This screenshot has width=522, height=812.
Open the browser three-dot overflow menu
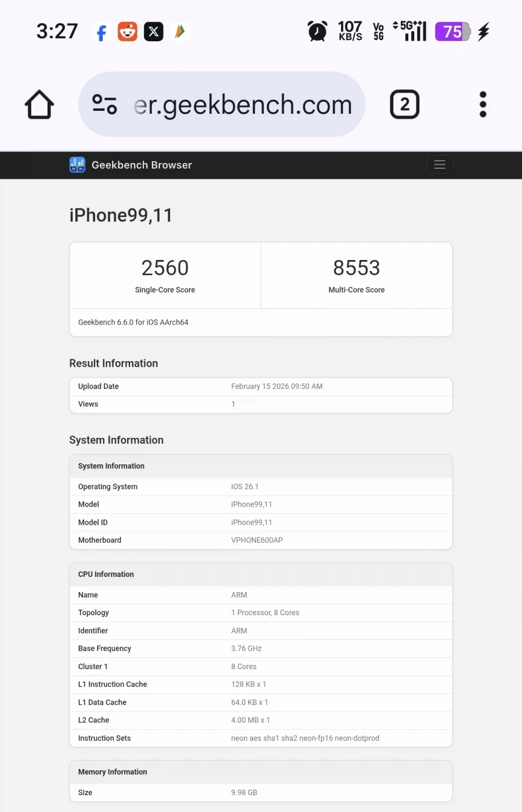(x=483, y=105)
